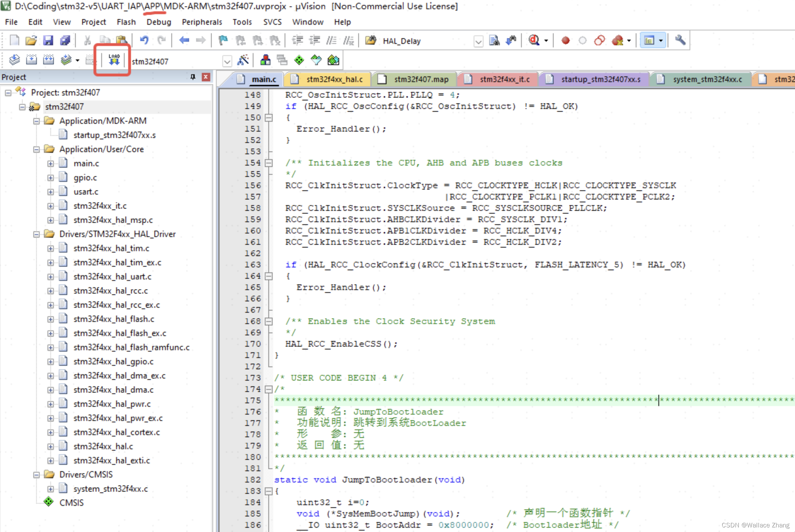The width and height of the screenshot is (795, 532).
Task: Enable or disable the current breakpoint
Action: point(582,40)
